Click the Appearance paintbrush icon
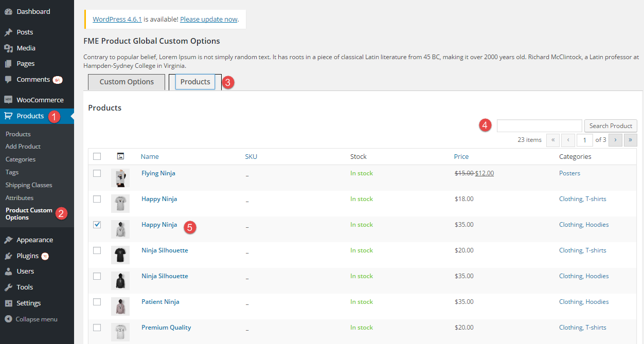Viewport: 644px width, 344px height. [8, 240]
